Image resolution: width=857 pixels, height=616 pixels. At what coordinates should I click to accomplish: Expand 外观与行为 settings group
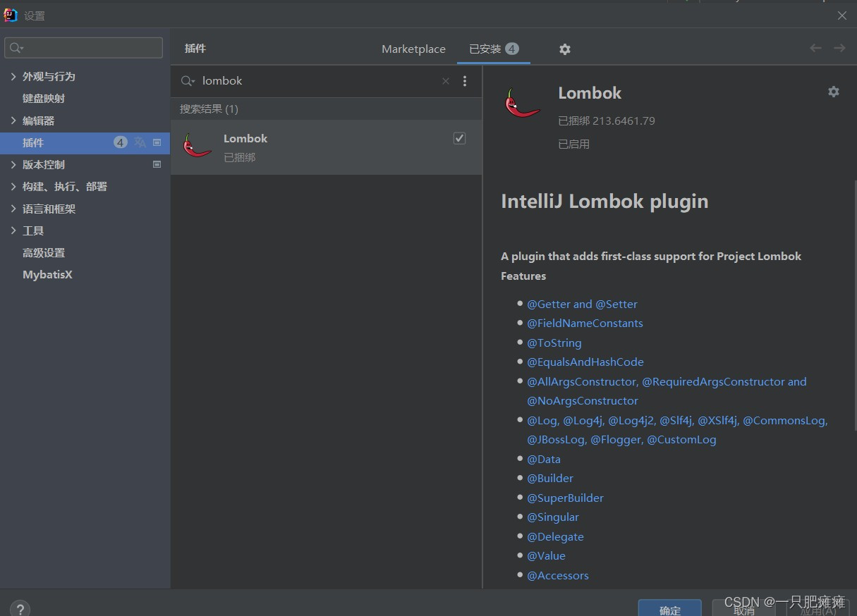click(13, 76)
